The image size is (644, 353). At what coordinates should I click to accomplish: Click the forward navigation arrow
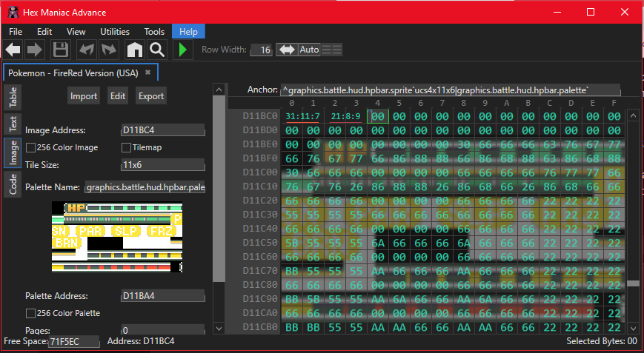point(35,50)
